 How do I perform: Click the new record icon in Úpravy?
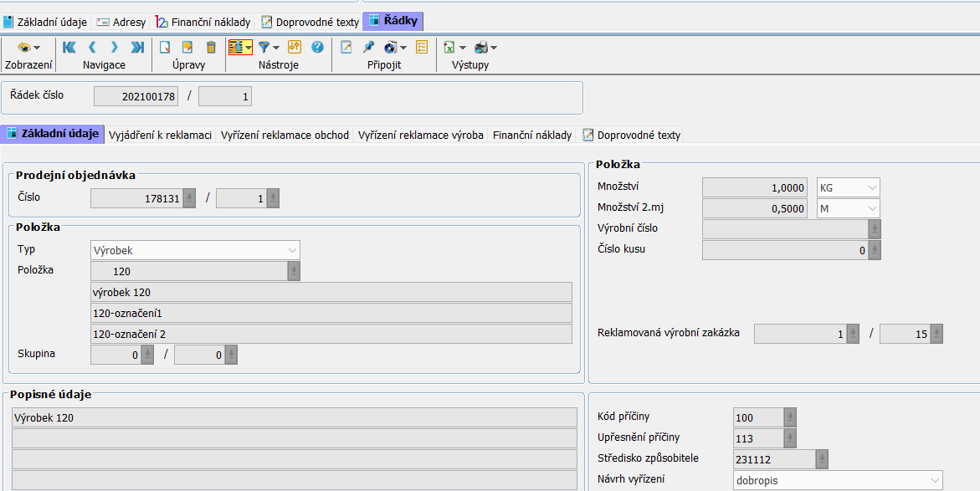point(166,48)
